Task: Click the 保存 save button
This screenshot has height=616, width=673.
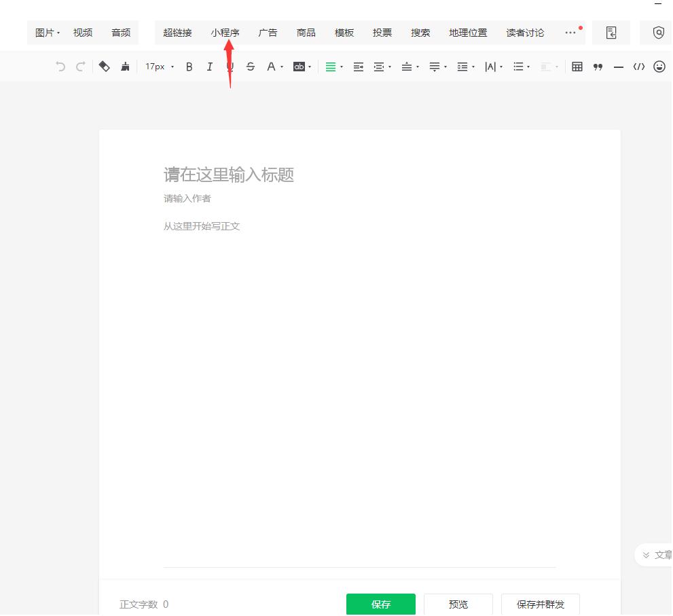Action: tap(381, 604)
